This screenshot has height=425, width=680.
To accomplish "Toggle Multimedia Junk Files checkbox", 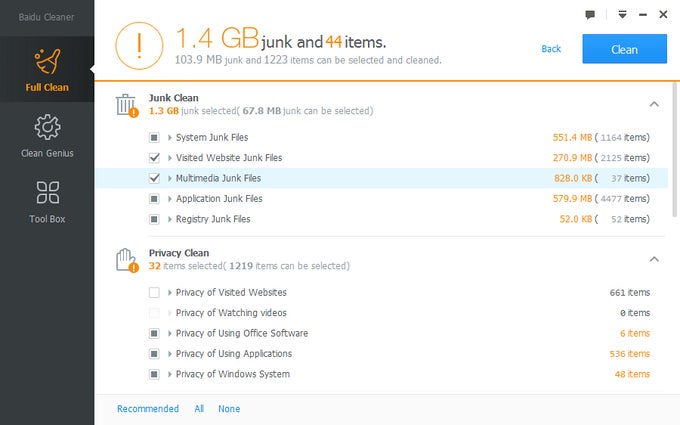I will pyautogui.click(x=154, y=178).
